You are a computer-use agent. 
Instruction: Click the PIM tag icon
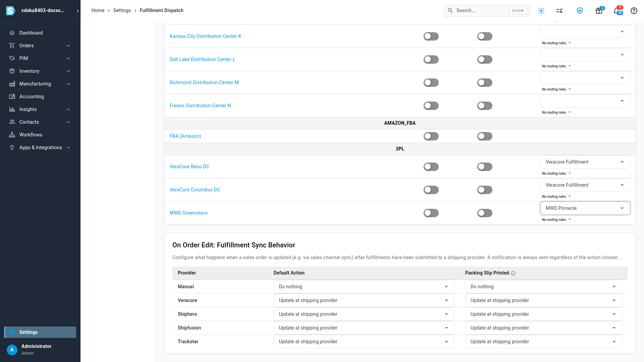(12, 58)
